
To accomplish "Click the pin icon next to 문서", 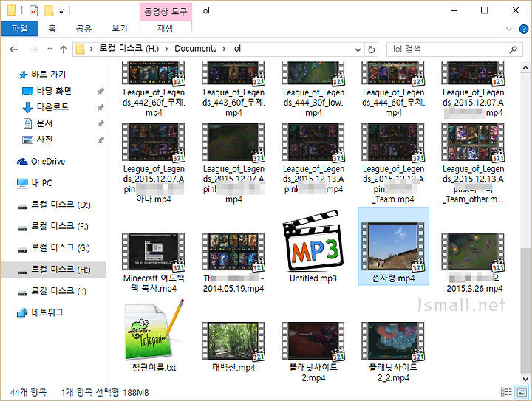I will 100,123.
